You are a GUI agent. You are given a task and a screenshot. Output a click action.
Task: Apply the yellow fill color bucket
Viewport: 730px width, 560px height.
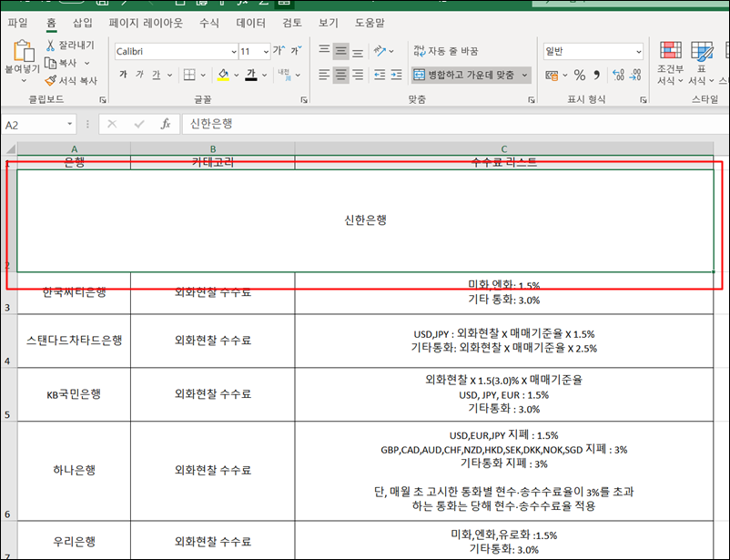click(x=224, y=75)
